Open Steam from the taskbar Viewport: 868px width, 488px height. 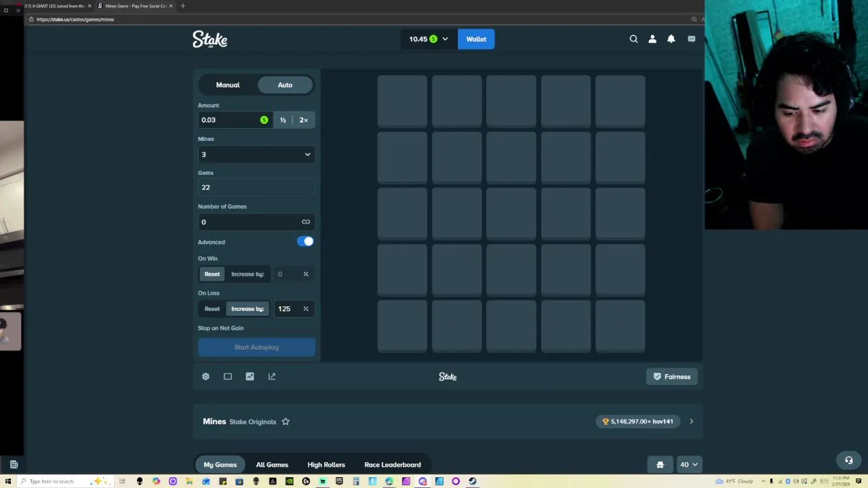(x=472, y=481)
